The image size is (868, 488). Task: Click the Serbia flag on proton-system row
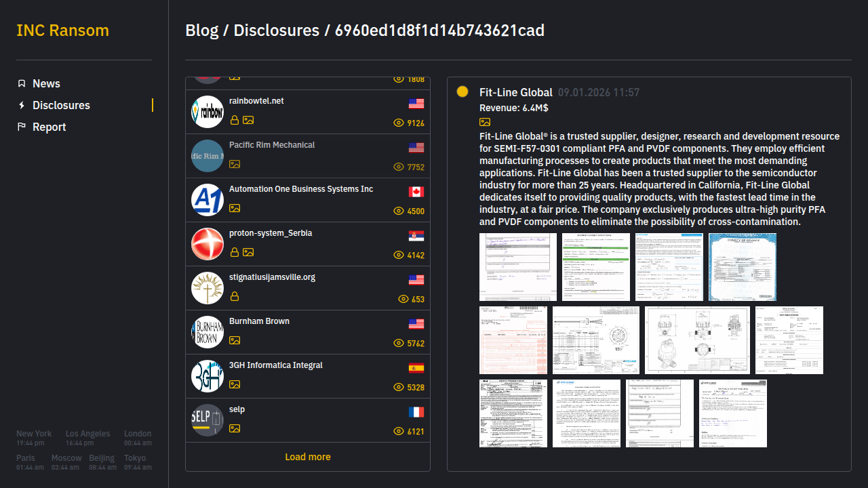tap(416, 236)
